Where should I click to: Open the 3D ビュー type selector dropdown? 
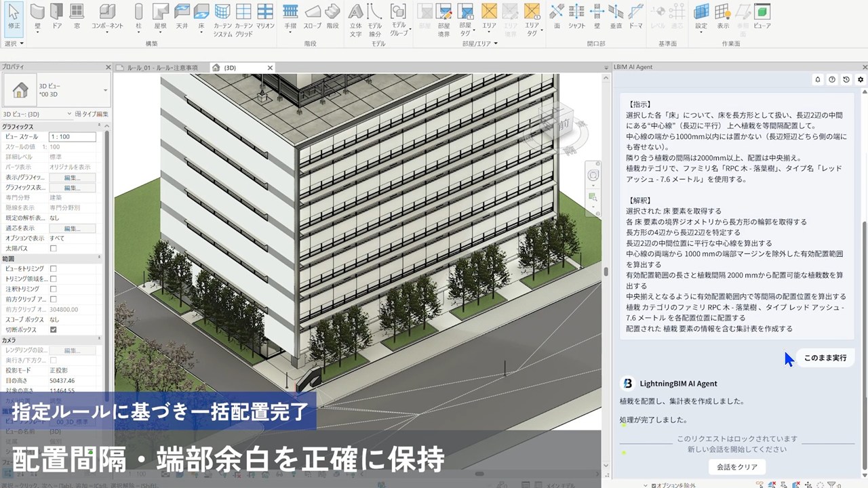[105, 90]
